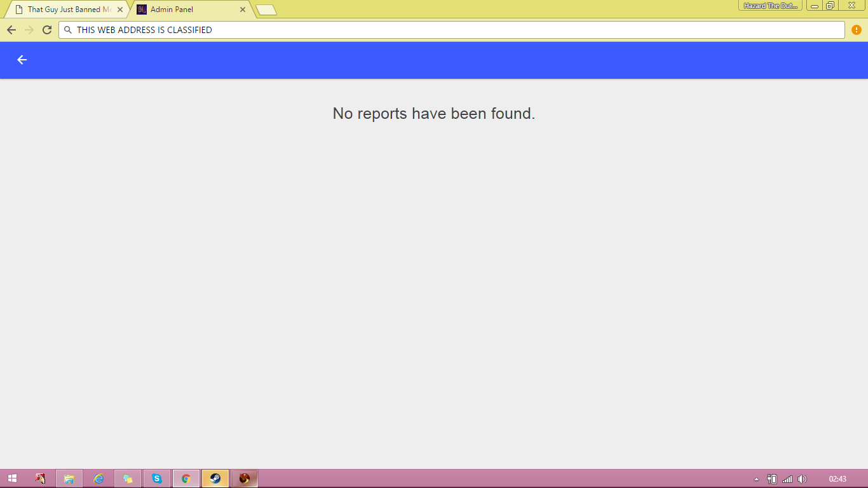The image size is (868, 488).
Task: Click the address bar showing CLASSIFIED text
Action: (x=452, y=30)
